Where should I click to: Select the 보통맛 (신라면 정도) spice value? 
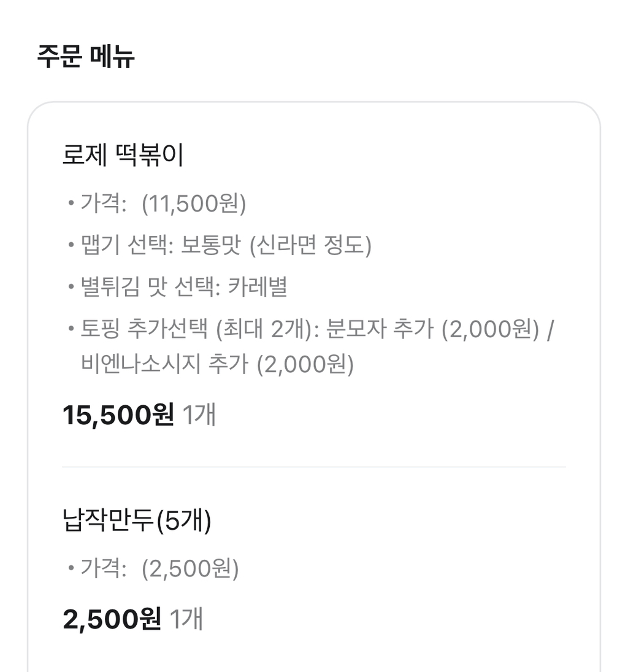pyautogui.click(x=277, y=246)
